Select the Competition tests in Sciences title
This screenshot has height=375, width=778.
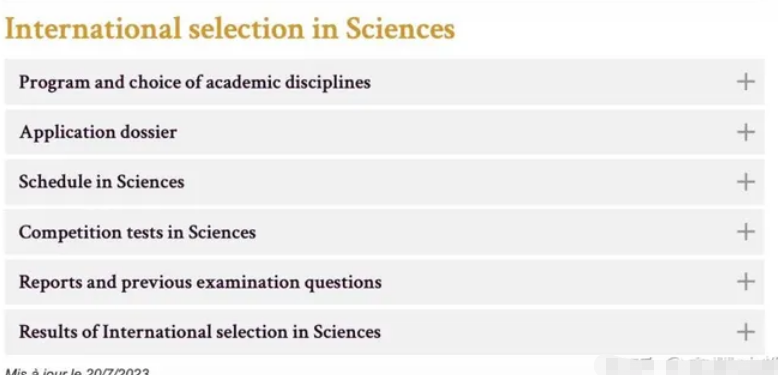pyautogui.click(x=137, y=232)
